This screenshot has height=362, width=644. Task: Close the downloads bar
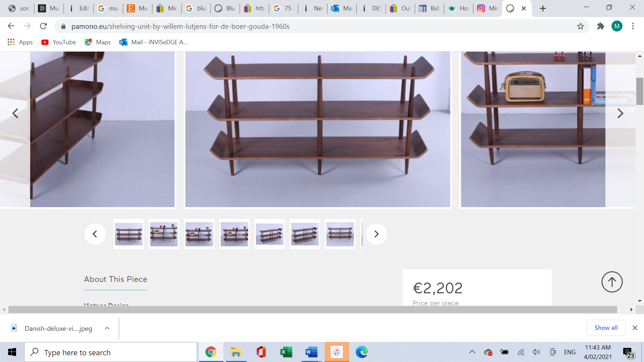point(635,328)
